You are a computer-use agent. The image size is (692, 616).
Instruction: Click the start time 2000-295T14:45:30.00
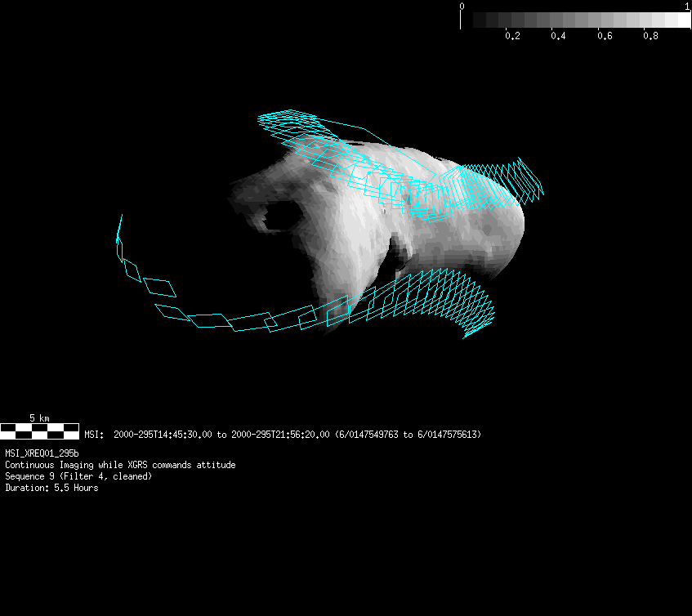[x=163, y=435]
